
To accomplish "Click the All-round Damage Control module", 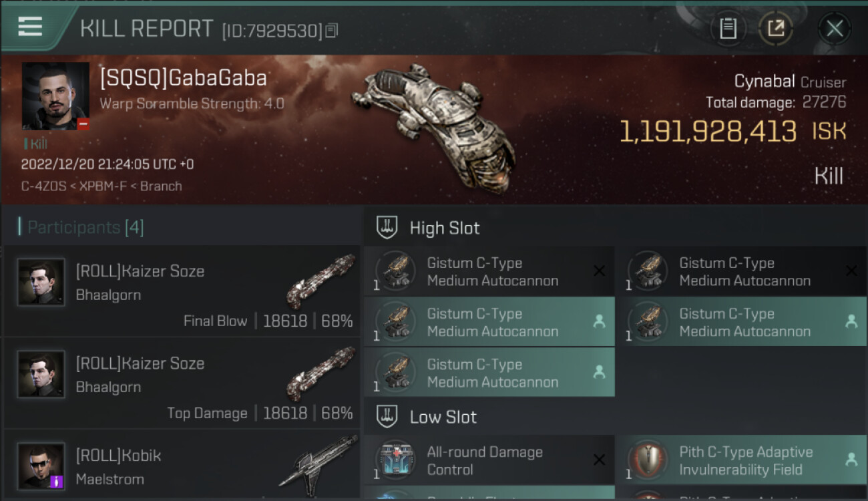I will 489,460.
